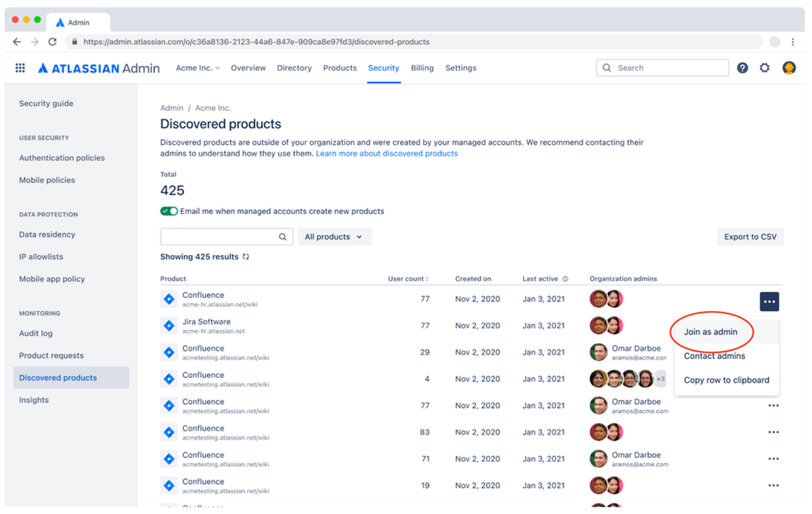Open Learn more about discovered products link
The width and height of the screenshot is (812, 514).
(387, 154)
